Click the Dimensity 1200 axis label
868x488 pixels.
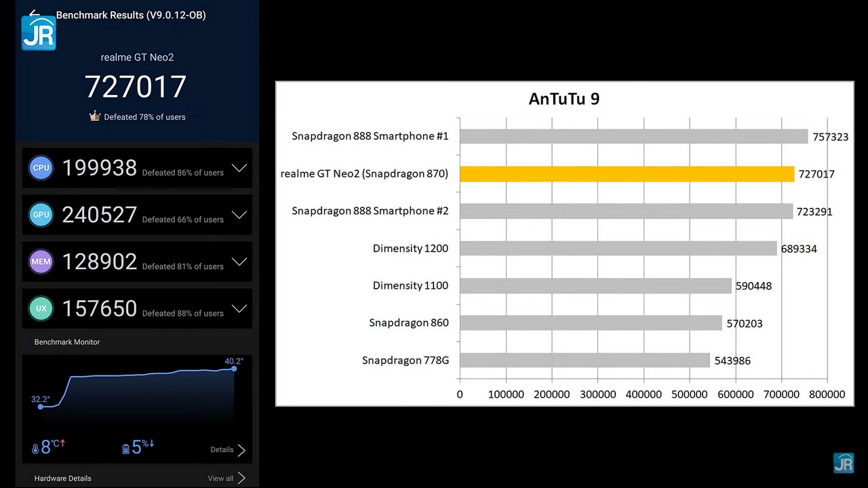[410, 248]
